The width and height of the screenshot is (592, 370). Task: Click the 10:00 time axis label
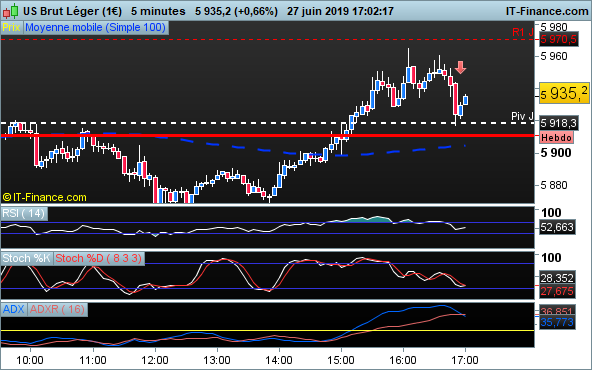30,360
